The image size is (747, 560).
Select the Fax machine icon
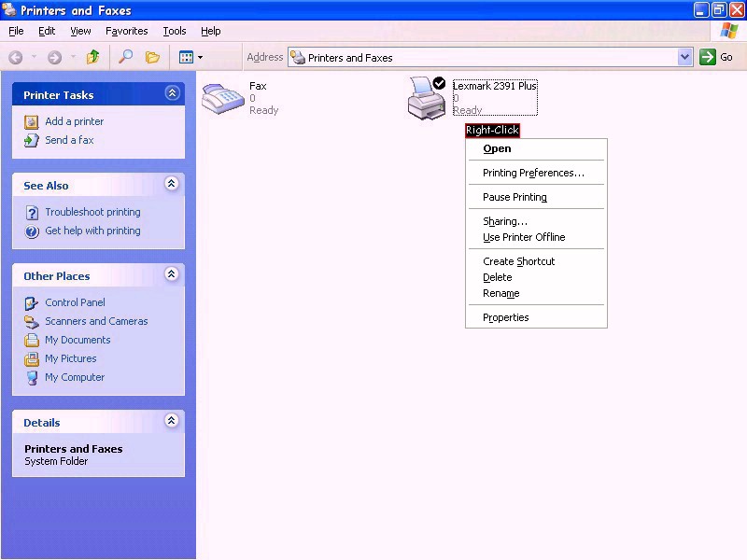(x=222, y=98)
